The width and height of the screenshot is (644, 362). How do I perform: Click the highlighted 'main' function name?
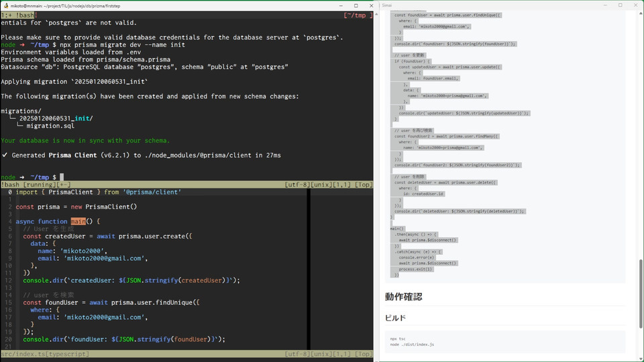pyautogui.click(x=78, y=221)
